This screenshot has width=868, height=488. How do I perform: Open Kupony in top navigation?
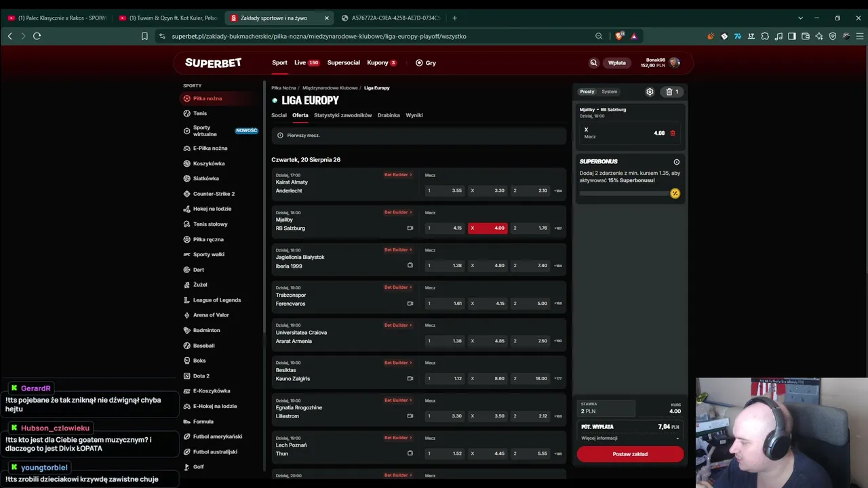[x=382, y=62]
